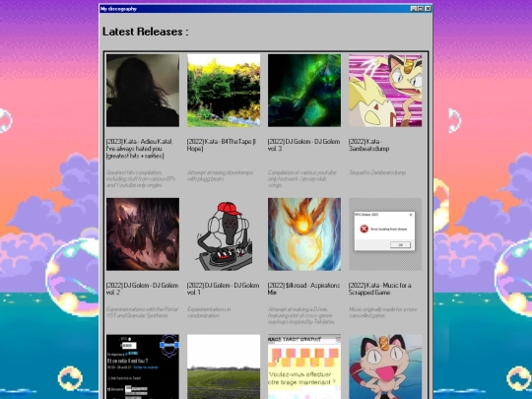Click the title '[2022] Kata - Music for a Scrapped Game'

[380, 289]
